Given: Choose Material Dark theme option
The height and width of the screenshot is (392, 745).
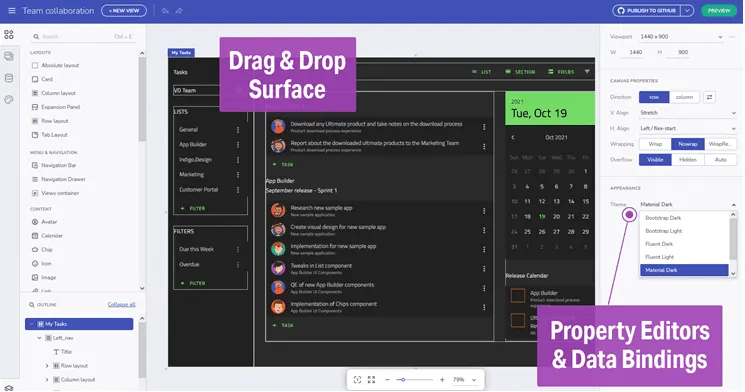Looking at the screenshot, I should coord(684,270).
